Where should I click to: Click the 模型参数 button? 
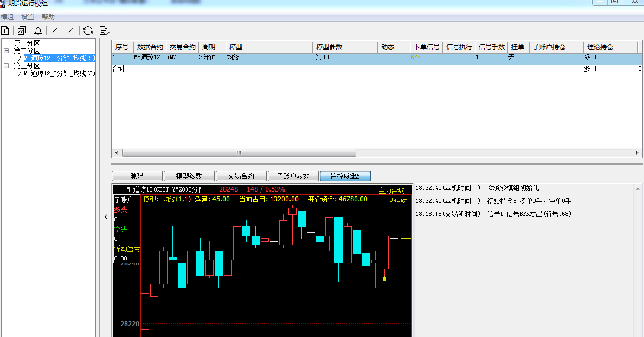189,176
